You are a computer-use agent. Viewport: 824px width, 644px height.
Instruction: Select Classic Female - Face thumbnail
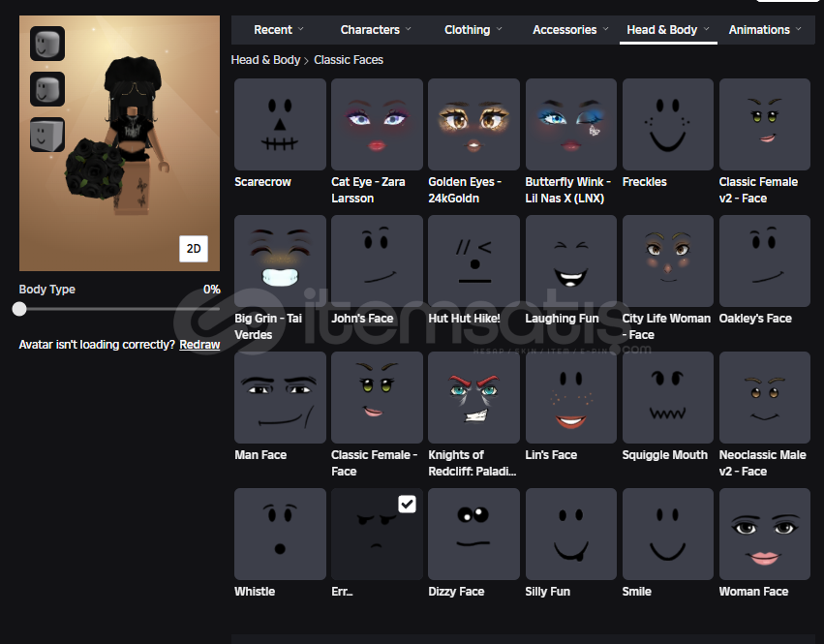pos(377,397)
